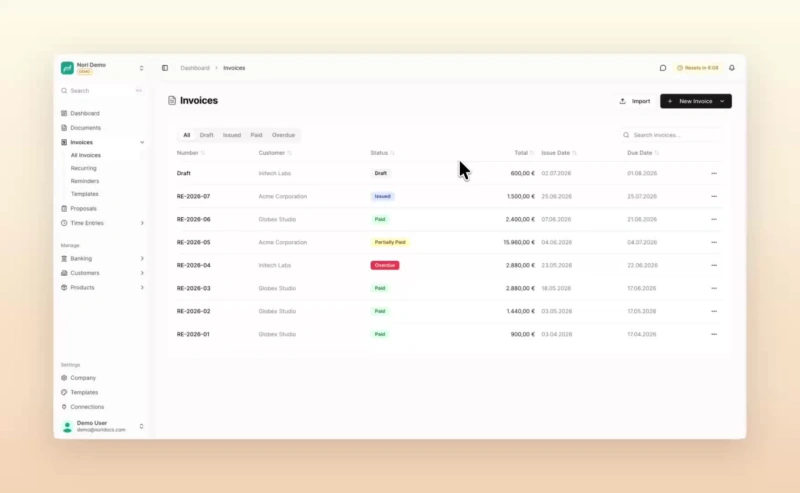Open invoice RE-2026-07

click(193, 196)
